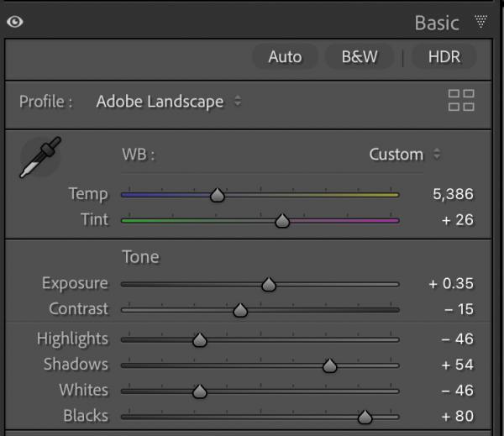
Task: Click the WB label
Action: [139, 155]
